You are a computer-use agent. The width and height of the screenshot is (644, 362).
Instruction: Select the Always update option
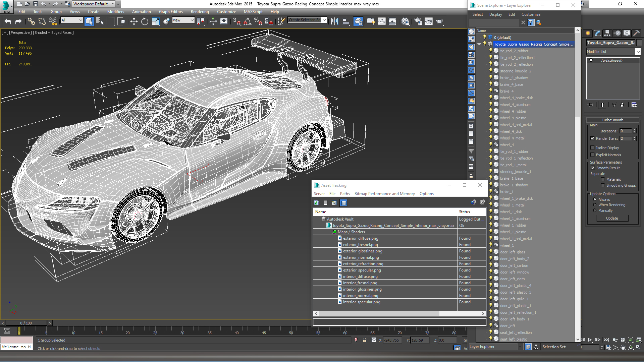[595, 199]
